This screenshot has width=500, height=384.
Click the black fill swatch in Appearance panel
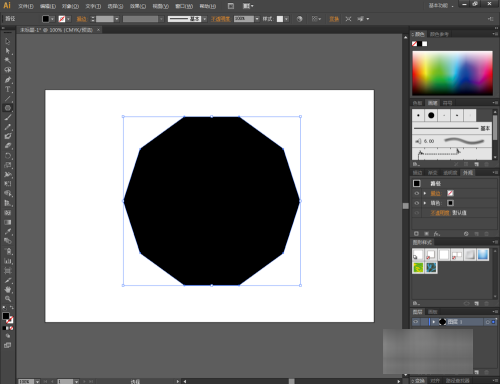coord(450,203)
